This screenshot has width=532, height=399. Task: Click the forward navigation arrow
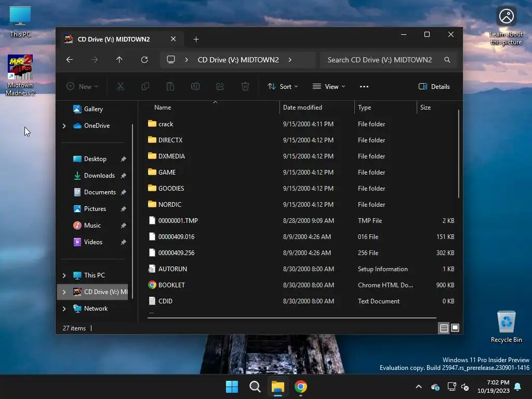pos(95,60)
